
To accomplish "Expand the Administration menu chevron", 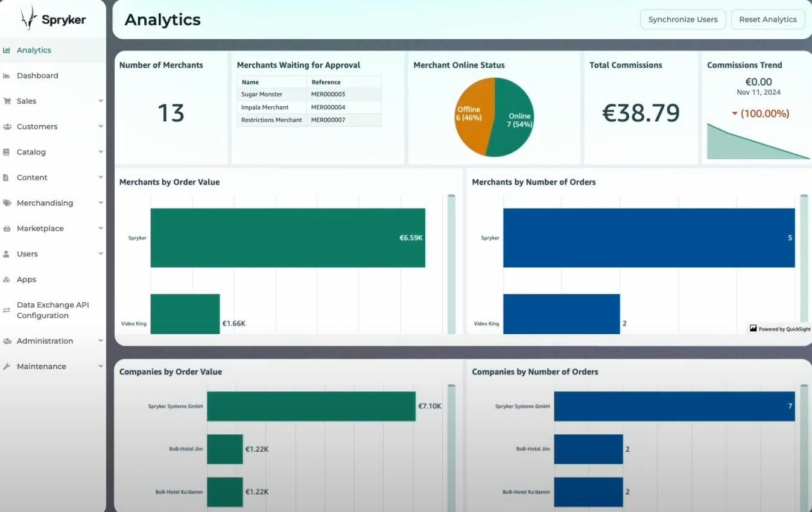I will [x=100, y=341].
